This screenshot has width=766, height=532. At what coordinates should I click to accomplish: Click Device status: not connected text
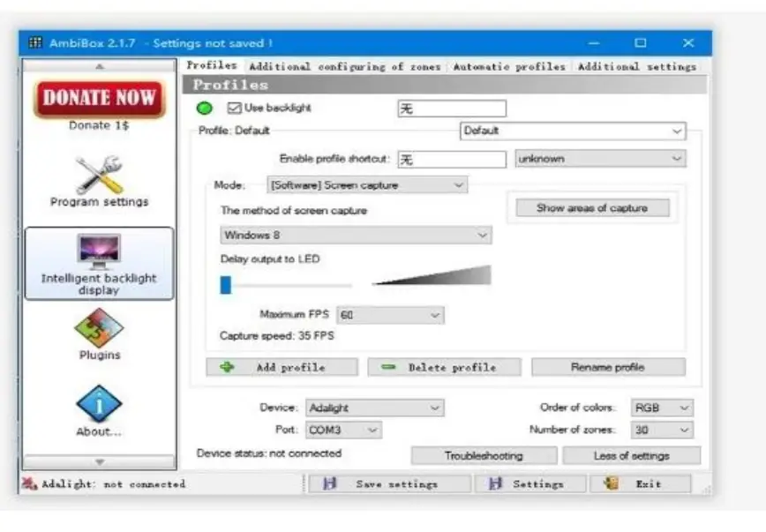click(x=269, y=453)
